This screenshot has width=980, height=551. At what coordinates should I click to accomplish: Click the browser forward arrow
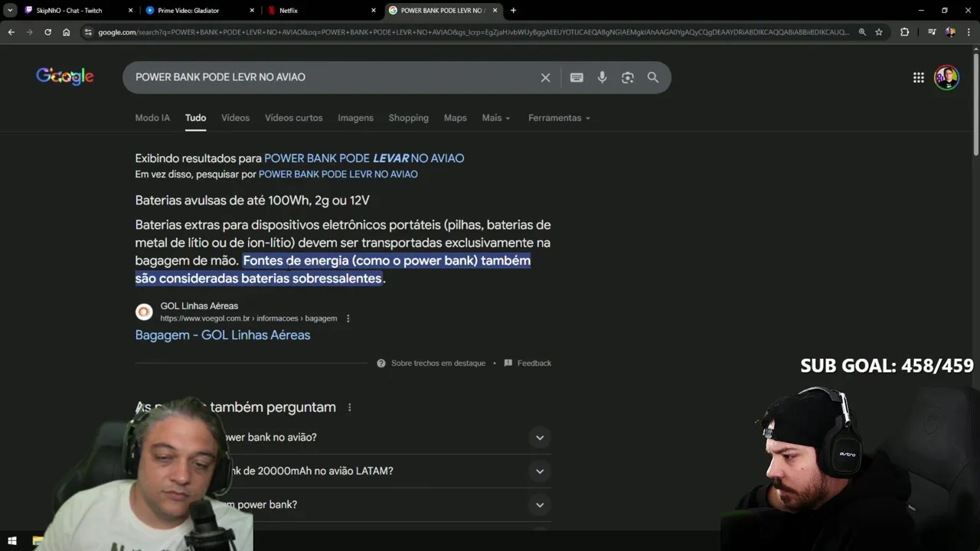point(29,32)
